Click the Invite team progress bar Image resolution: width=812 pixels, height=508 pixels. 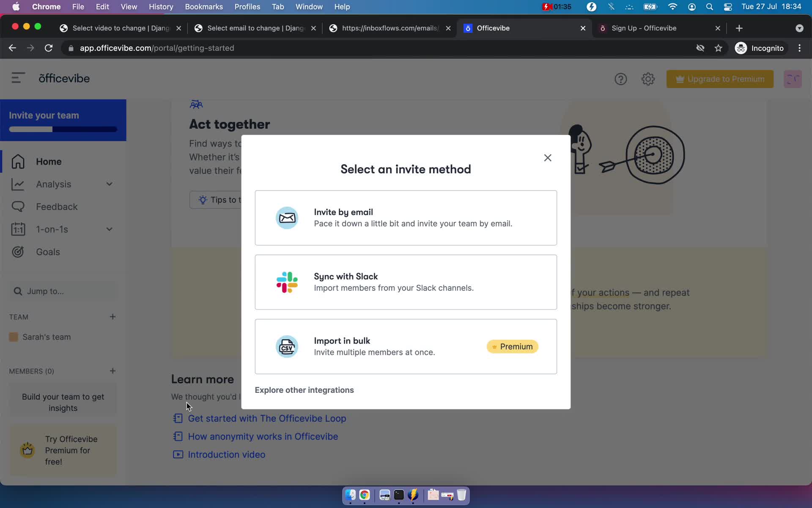click(63, 130)
